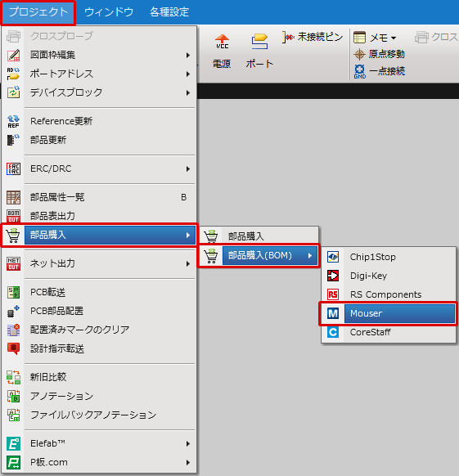Click the ポート port icon
This screenshot has width=459, height=476.
point(259,41)
